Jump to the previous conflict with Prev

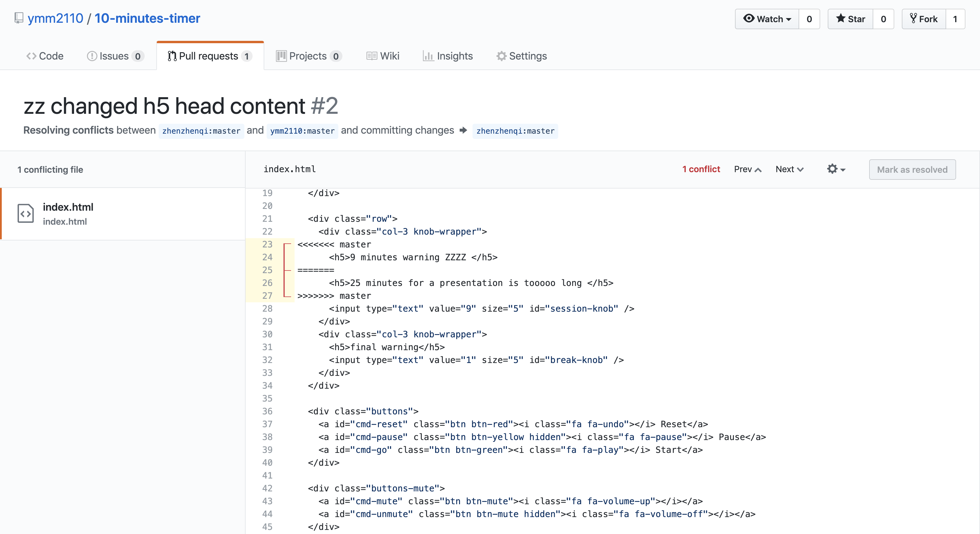748,169
